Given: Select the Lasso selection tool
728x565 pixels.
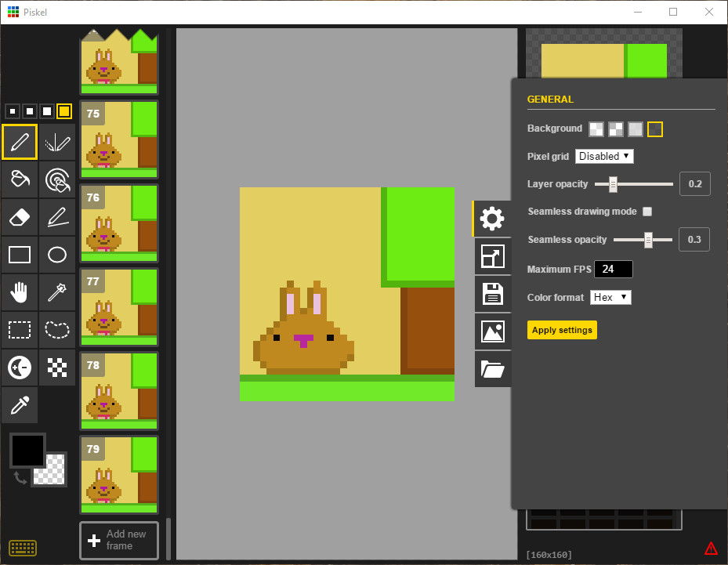Looking at the screenshot, I should [57, 330].
